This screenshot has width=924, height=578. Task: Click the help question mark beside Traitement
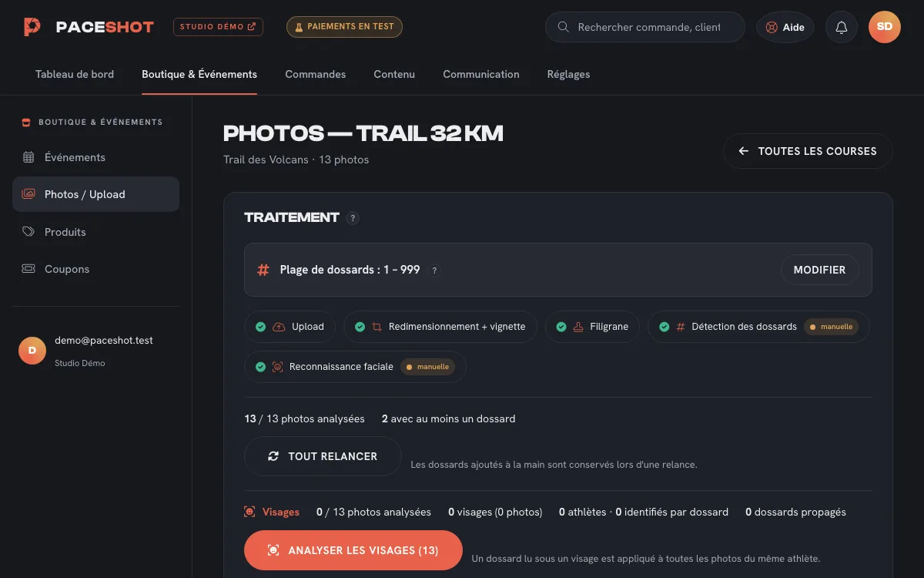click(x=353, y=218)
